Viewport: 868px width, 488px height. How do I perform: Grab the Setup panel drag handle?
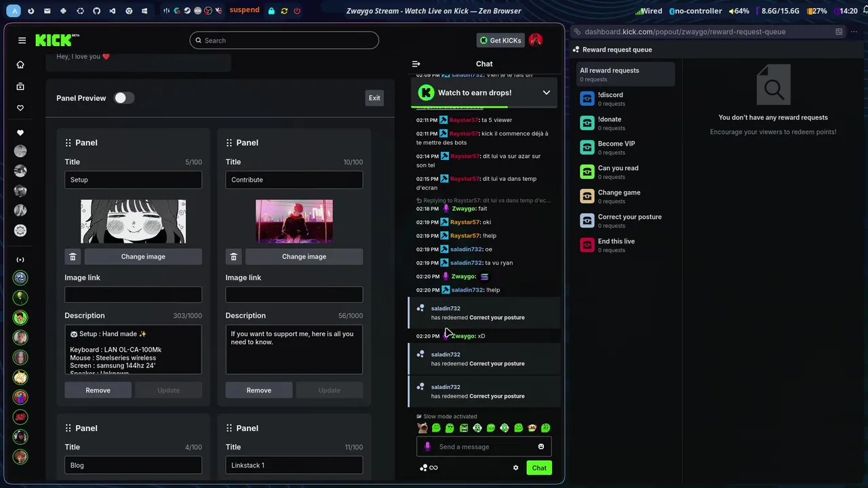coord(68,142)
